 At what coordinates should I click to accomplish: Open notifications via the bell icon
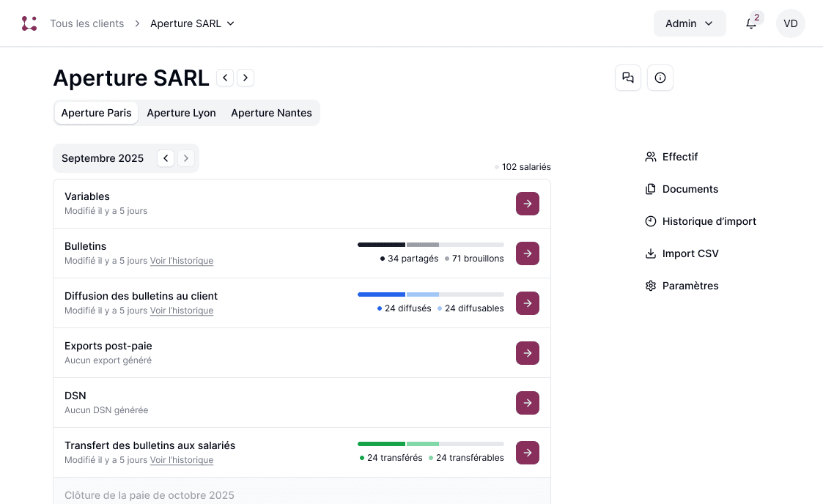[750, 23]
